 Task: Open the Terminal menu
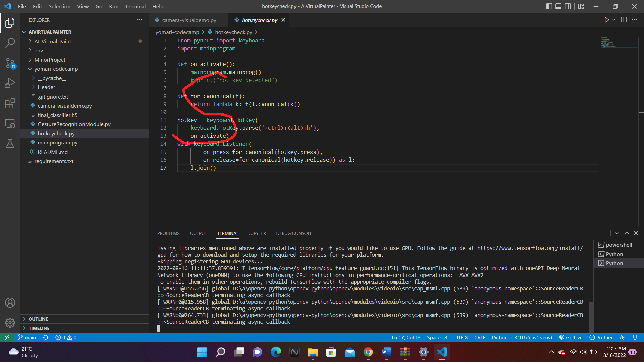pyautogui.click(x=135, y=6)
